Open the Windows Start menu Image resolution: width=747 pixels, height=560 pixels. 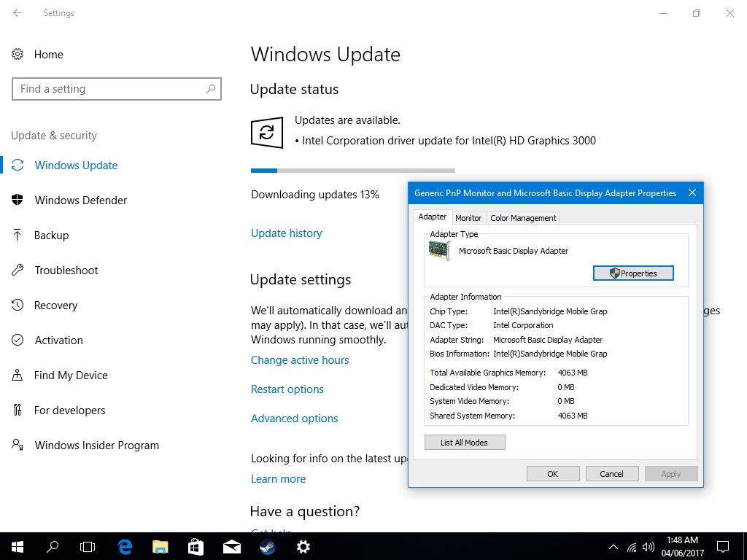[18, 547]
